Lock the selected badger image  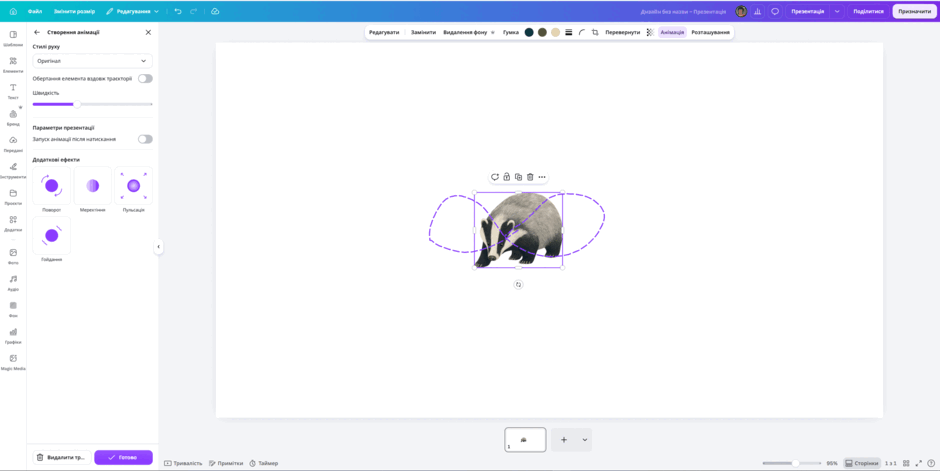tap(507, 177)
